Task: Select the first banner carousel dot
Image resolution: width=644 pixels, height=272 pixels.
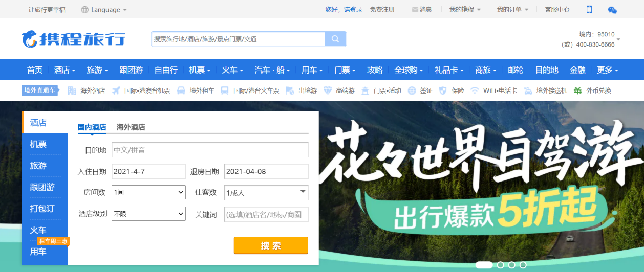Action: 484,265
